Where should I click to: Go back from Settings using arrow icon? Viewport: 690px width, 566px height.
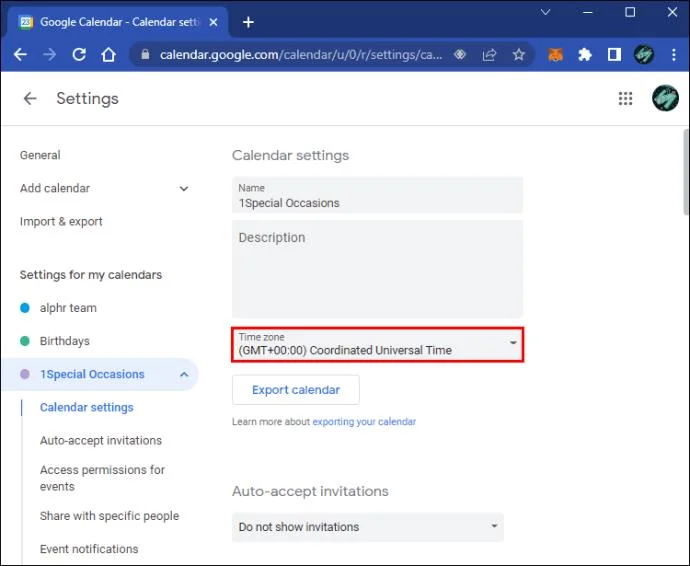29,98
